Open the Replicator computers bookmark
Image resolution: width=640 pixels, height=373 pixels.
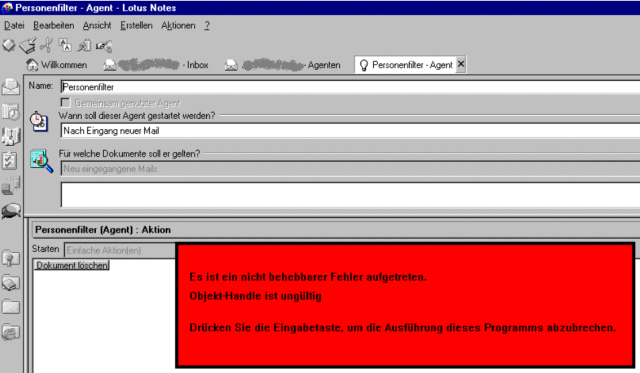point(11,186)
